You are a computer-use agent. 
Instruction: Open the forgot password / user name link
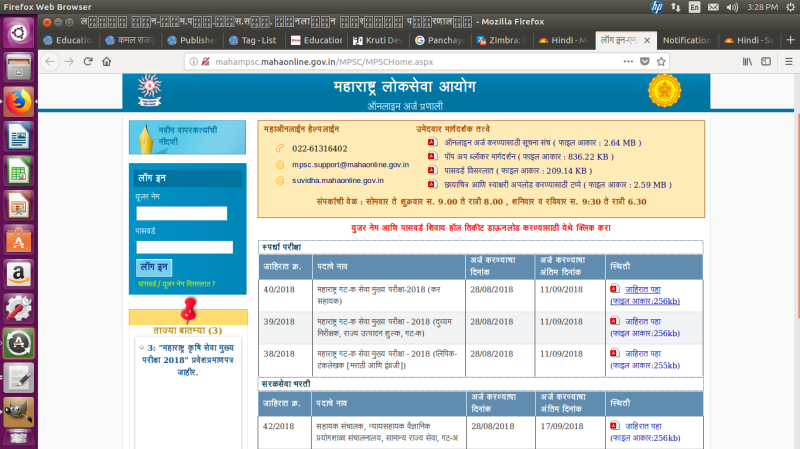[177, 284]
